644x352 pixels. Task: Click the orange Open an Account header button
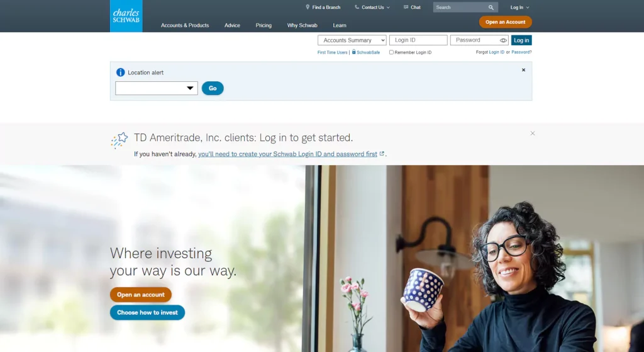tap(505, 22)
